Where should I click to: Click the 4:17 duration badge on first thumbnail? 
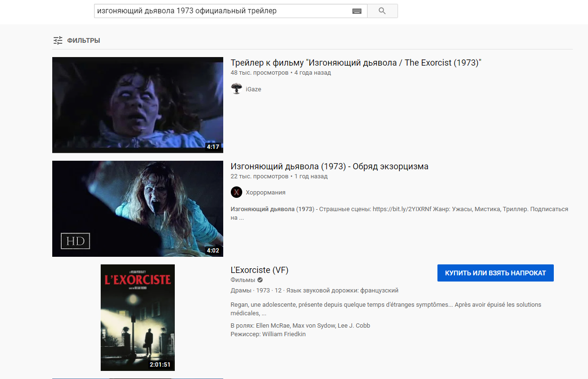pyautogui.click(x=213, y=147)
